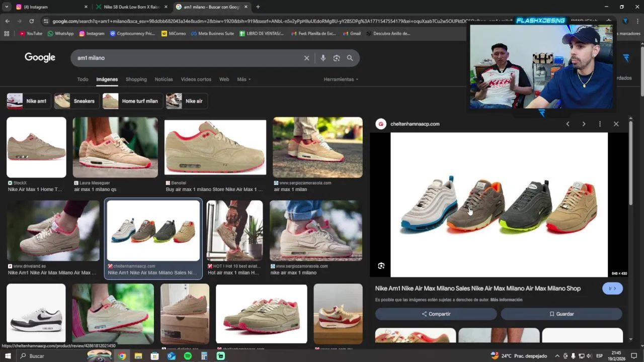Select the Videos cortos filter
The width and height of the screenshot is (644, 362).
(x=196, y=79)
